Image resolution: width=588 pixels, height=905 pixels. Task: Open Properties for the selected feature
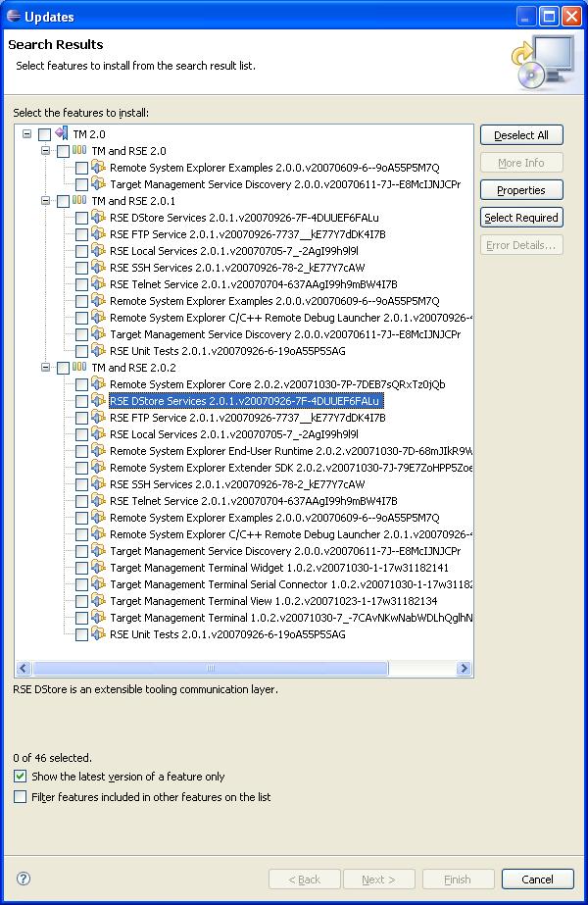coord(521,190)
